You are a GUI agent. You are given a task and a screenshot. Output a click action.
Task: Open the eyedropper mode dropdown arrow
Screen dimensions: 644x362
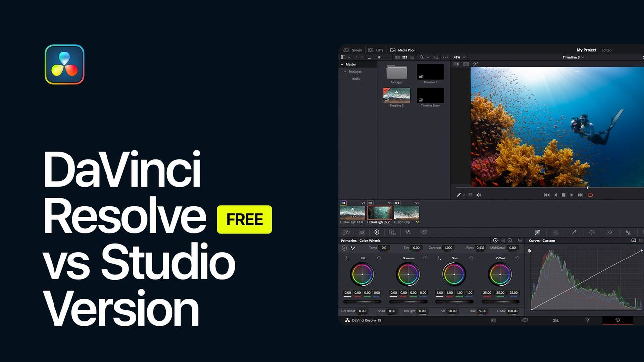(464, 195)
